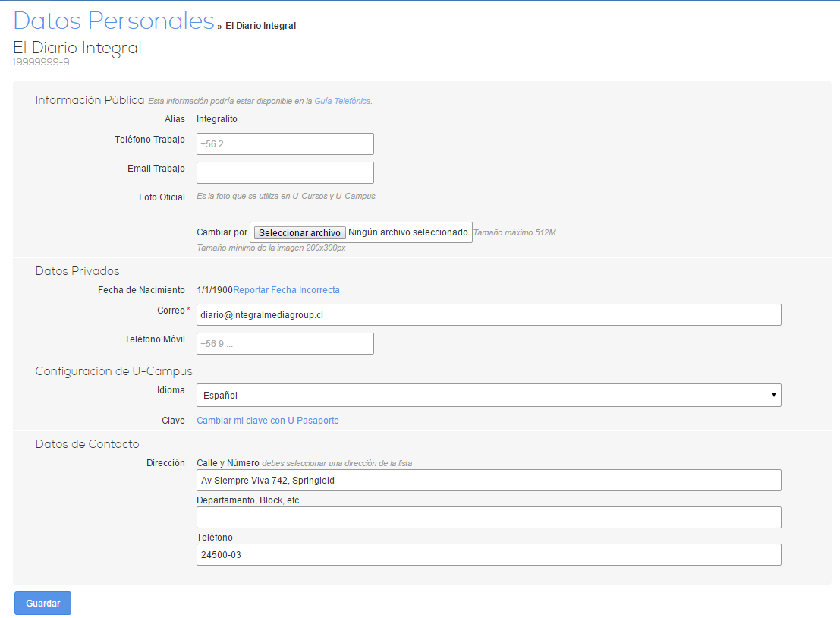This screenshot has height=618, width=840.
Task: Focus the Teléfono Móvil input field
Action: pos(285,343)
